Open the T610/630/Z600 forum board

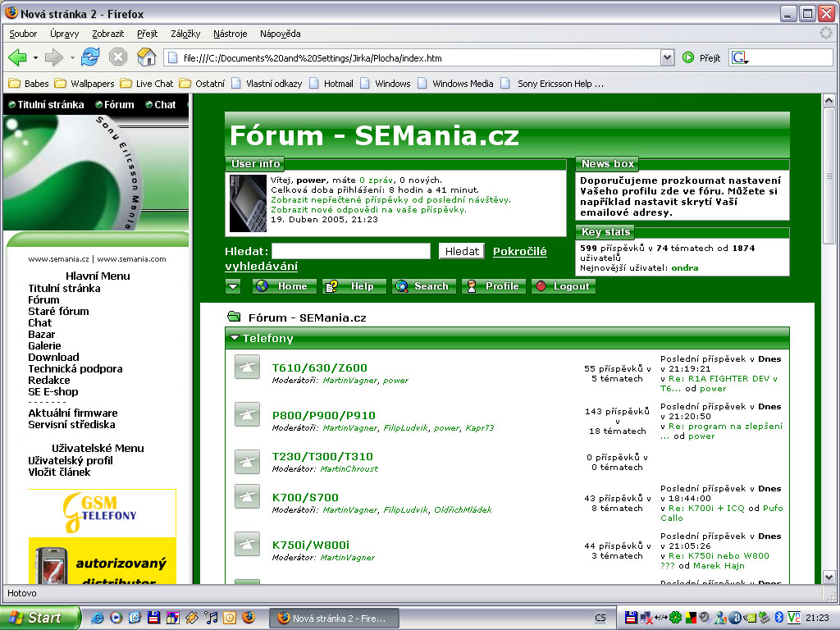pos(319,367)
